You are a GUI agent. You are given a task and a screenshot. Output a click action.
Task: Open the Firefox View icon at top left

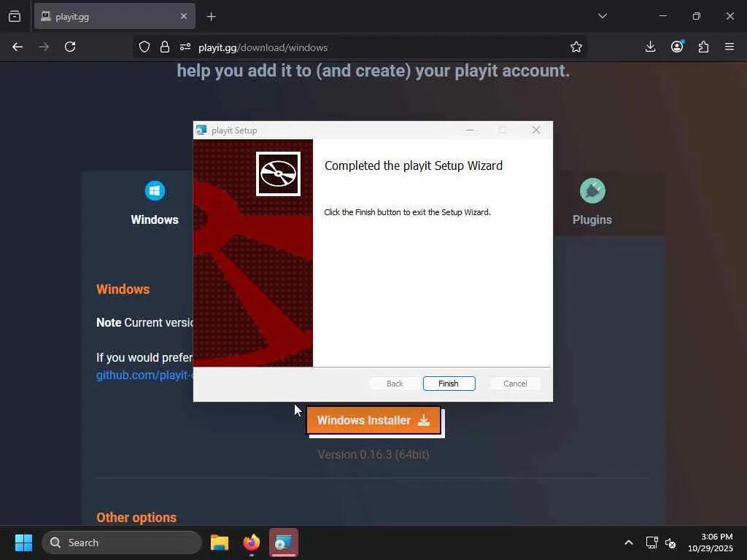[x=15, y=17]
